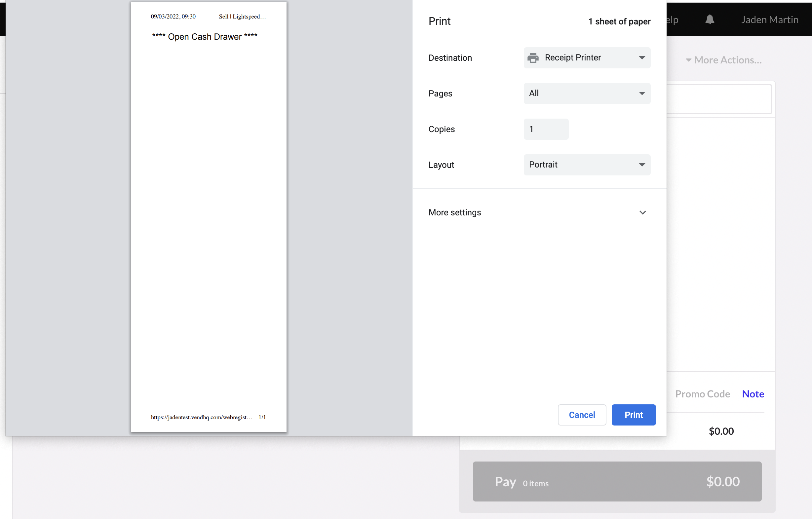Image resolution: width=812 pixels, height=519 pixels.
Task: Cancel the print dialog
Action: pos(582,415)
